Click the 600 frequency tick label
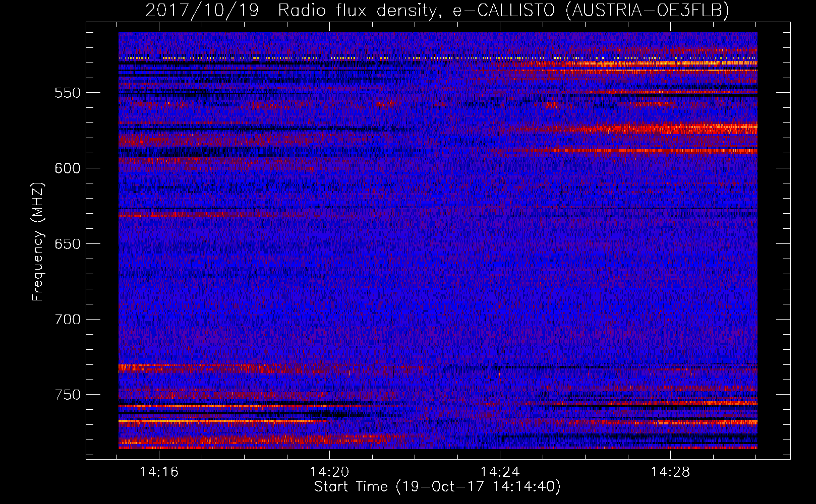The width and height of the screenshot is (816, 504). click(x=68, y=169)
